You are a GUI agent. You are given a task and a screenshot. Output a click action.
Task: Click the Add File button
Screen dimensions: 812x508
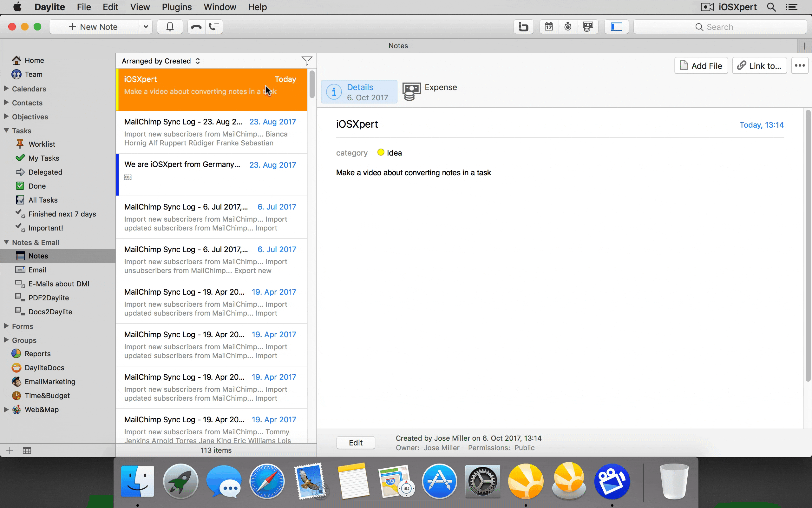tap(701, 65)
